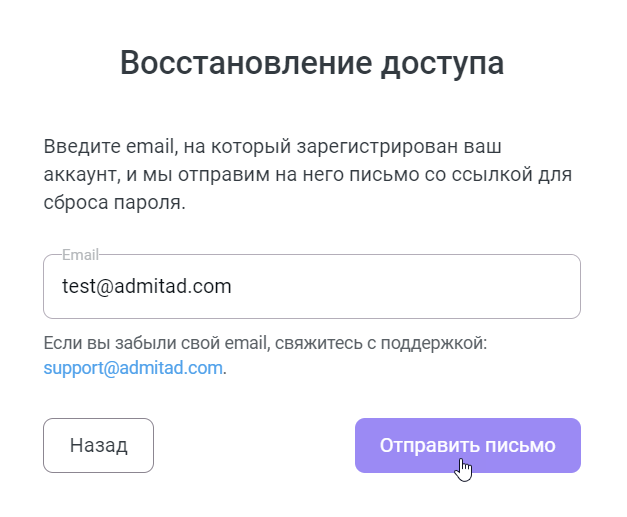Viewport: 627px width, 517px height.
Task: Go back with the "Назад" button
Action: tap(98, 445)
